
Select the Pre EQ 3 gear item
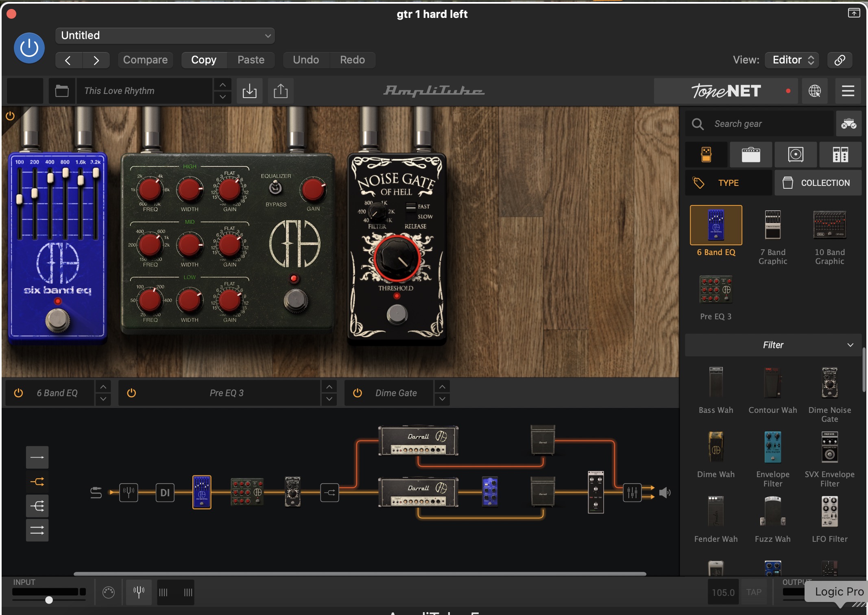716,290
